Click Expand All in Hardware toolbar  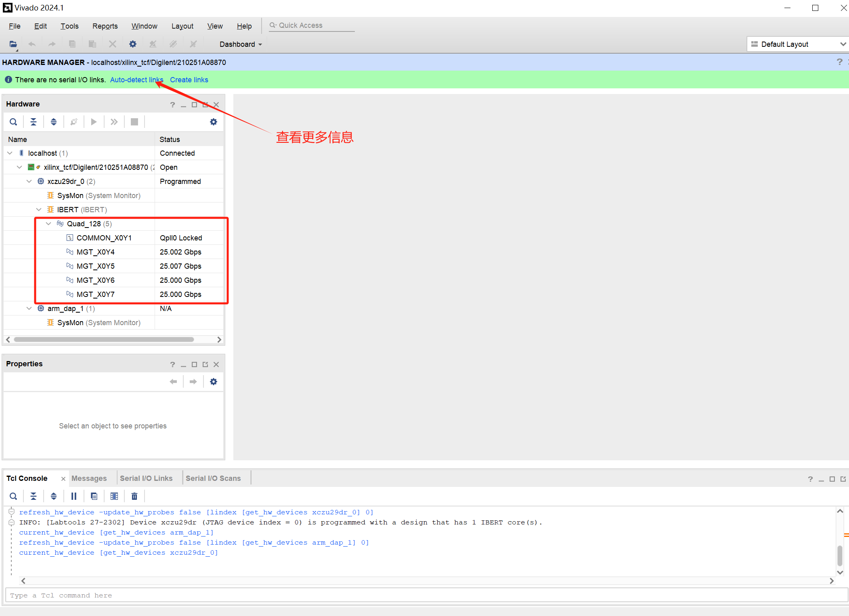tap(53, 122)
